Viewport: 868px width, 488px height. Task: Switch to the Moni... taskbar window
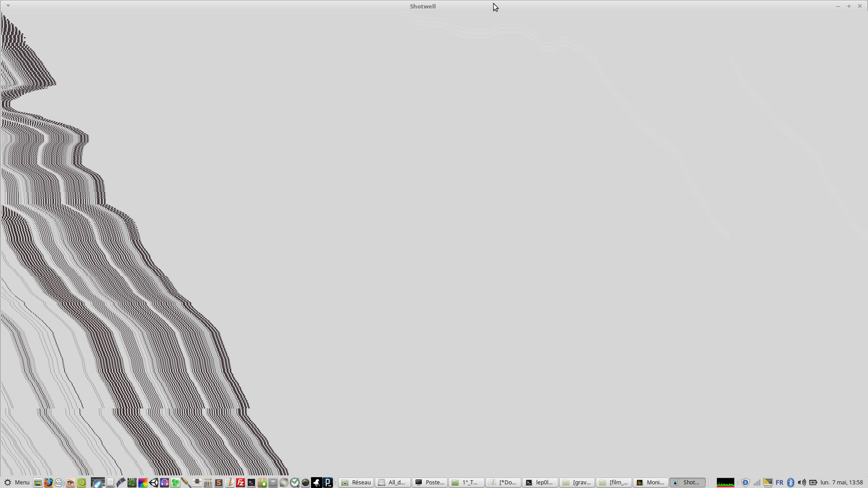(x=651, y=483)
